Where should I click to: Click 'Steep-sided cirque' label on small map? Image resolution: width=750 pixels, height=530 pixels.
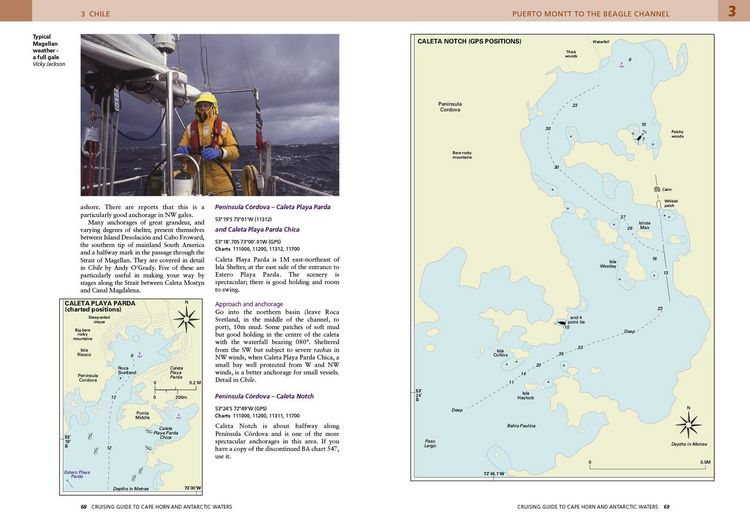tap(99, 320)
